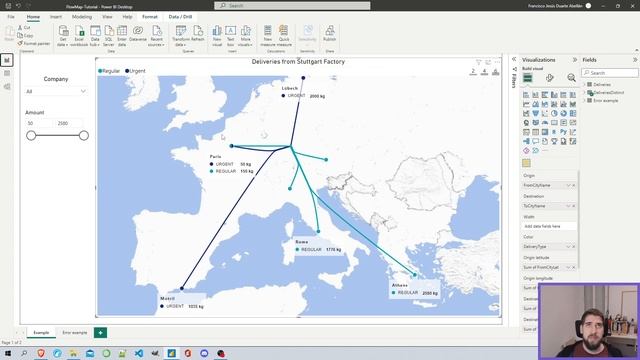Select the Python visual icon

click(564, 132)
